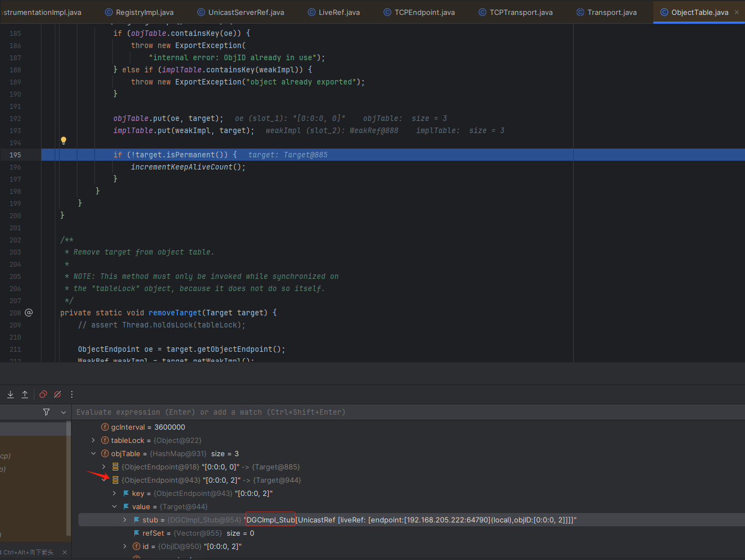Click the flag icon beside refSet
Viewport: 745px width, 560px height.
[137, 533]
